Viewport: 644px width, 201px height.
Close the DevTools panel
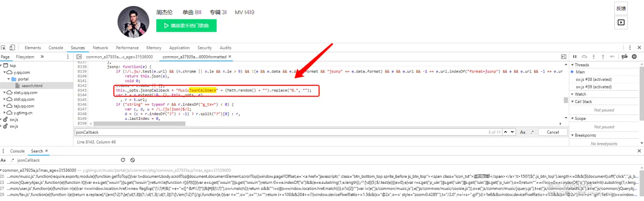coord(639,48)
